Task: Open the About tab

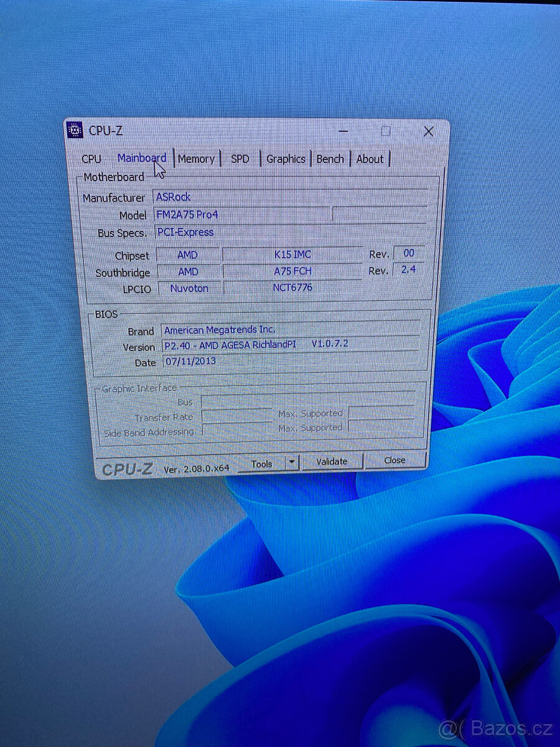Action: coord(370,159)
